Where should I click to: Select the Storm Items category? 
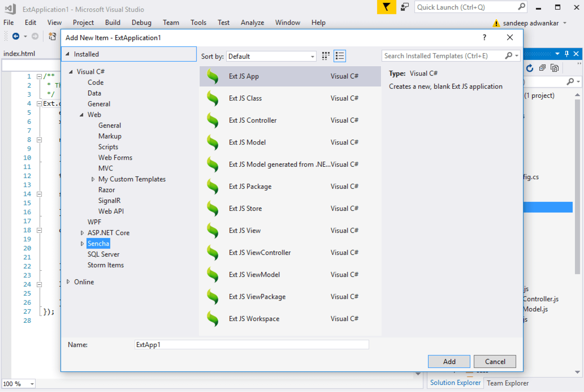pyautogui.click(x=105, y=265)
